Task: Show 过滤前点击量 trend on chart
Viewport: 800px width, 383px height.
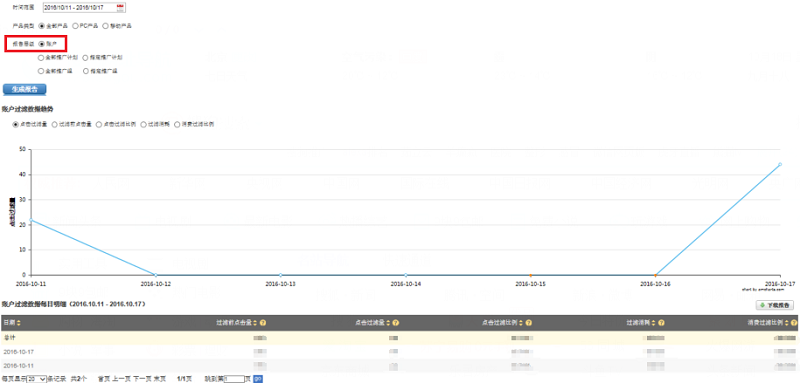Action: (55, 124)
